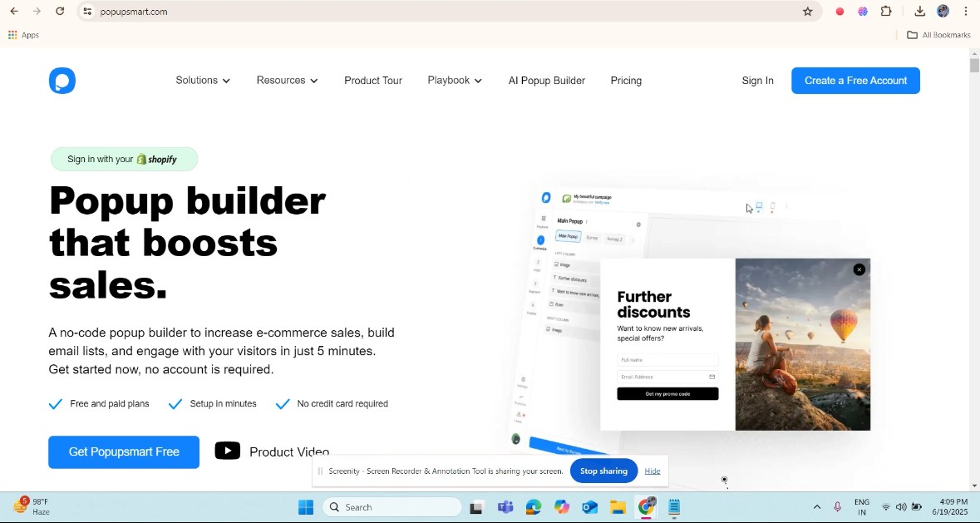The width and height of the screenshot is (980, 523).
Task: Click the browser forward arrow
Action: coord(37,12)
